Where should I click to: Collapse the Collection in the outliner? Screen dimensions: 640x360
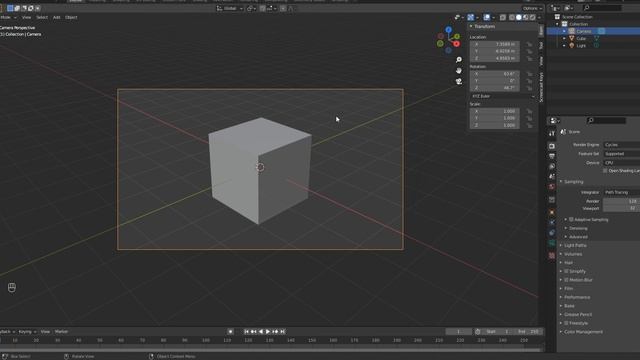click(x=558, y=24)
